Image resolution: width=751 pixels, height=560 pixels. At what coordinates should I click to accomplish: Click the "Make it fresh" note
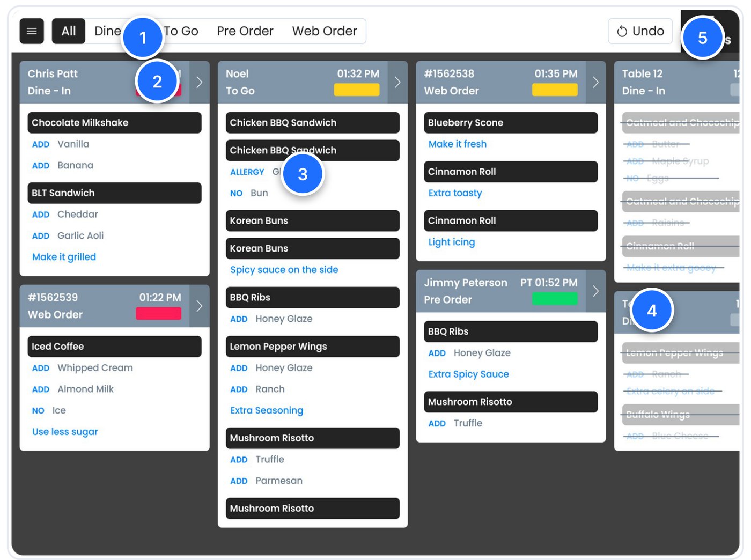458,144
